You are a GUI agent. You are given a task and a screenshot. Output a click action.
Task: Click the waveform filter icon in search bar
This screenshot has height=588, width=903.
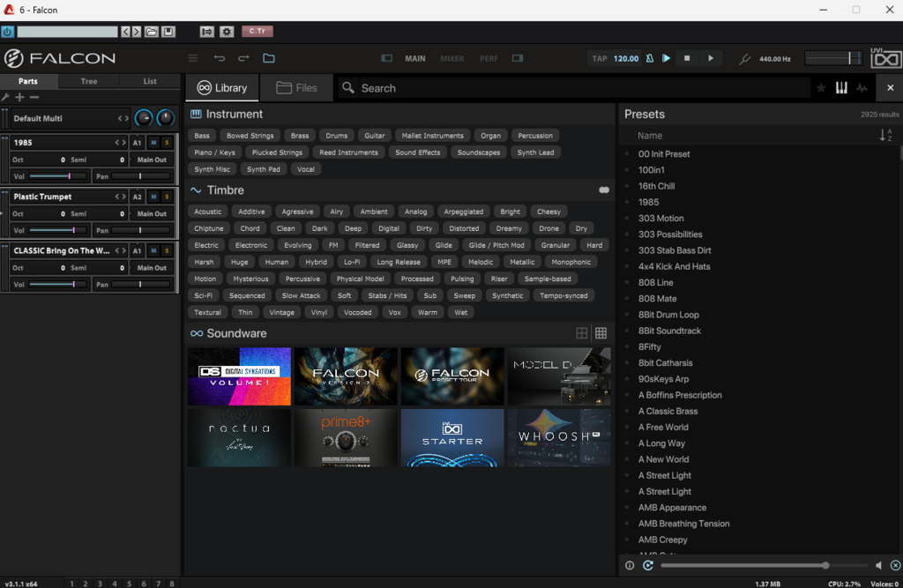click(x=862, y=88)
